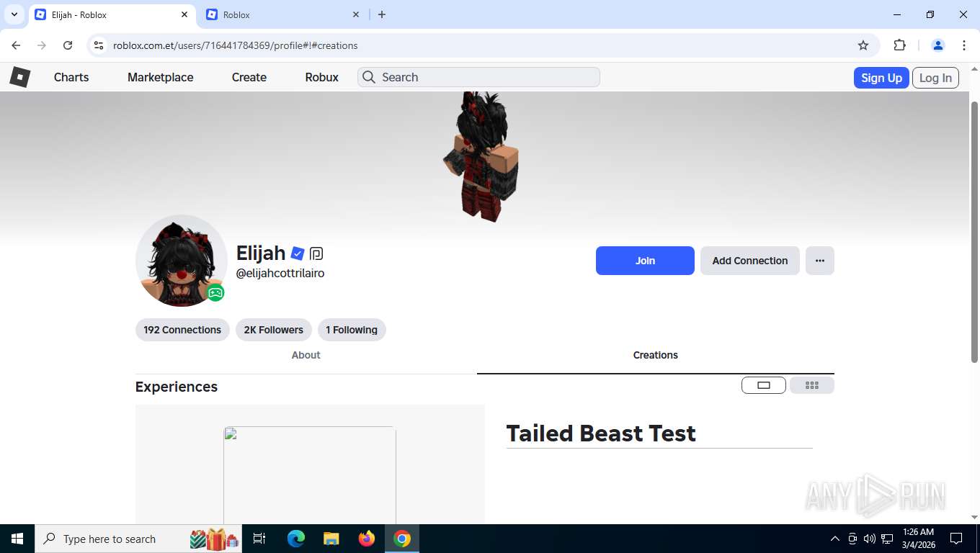Click the copy-style icon beside Elijah's name
980x553 pixels.
[x=316, y=253]
